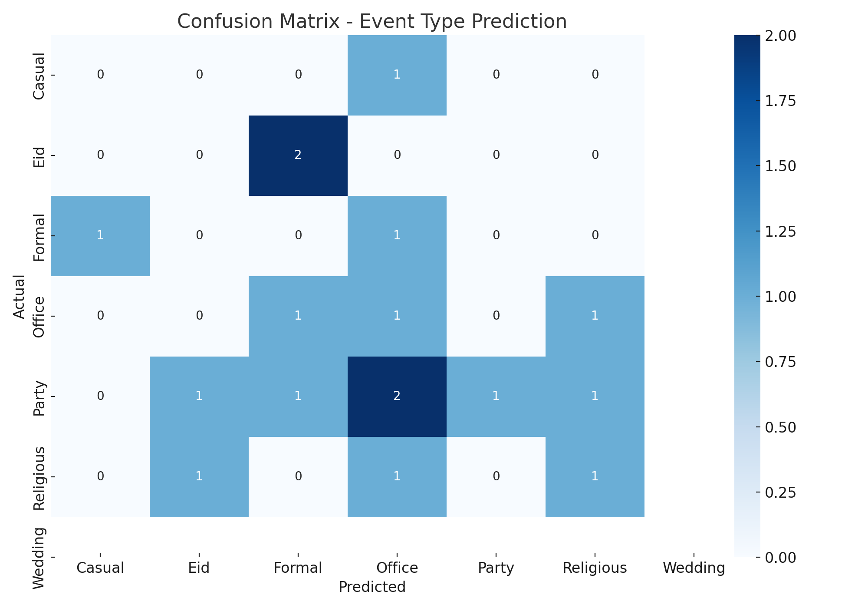Click the 'Predicted' x-axis title
The height and width of the screenshot is (608, 868).
coord(372,587)
